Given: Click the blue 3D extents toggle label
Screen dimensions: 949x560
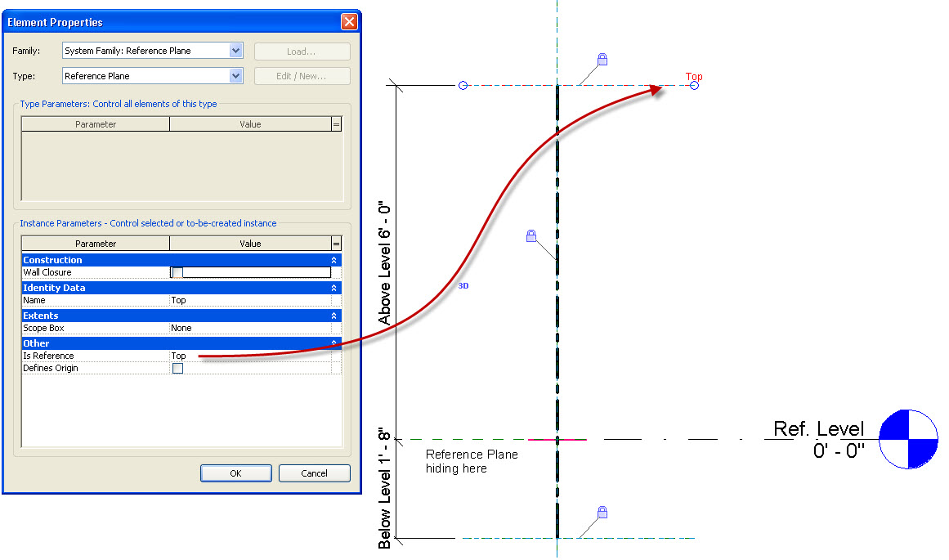Looking at the screenshot, I should [463, 286].
